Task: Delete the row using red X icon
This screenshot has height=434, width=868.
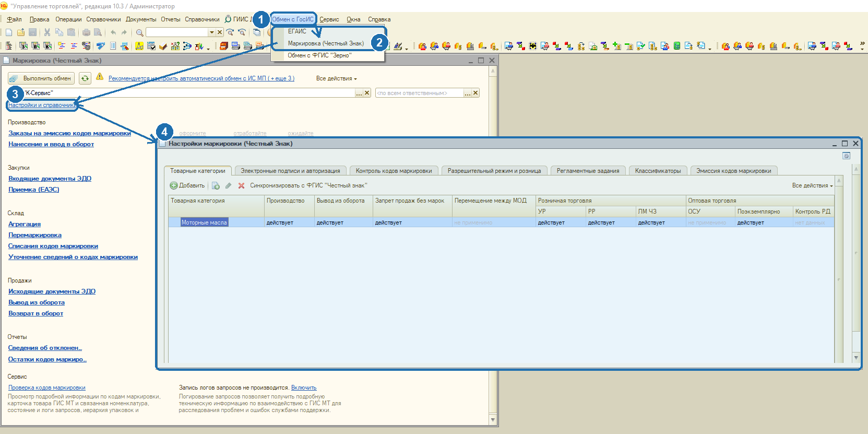Action: pyautogui.click(x=241, y=185)
